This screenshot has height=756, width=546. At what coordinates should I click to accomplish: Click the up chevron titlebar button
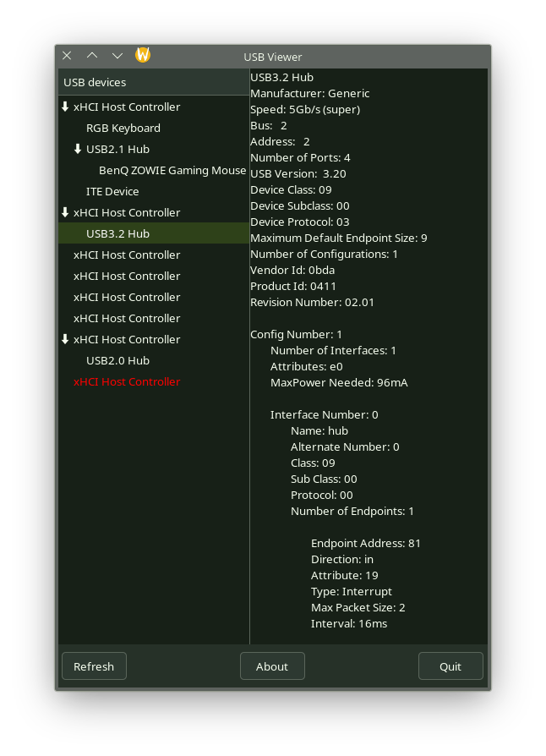[x=92, y=56]
